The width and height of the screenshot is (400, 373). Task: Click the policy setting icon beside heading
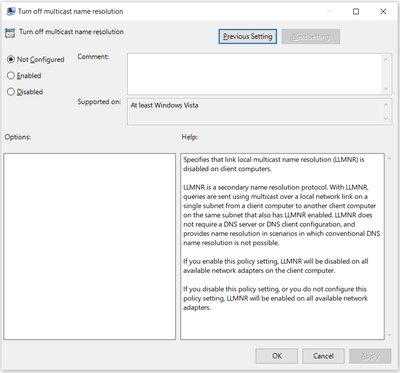[10, 33]
